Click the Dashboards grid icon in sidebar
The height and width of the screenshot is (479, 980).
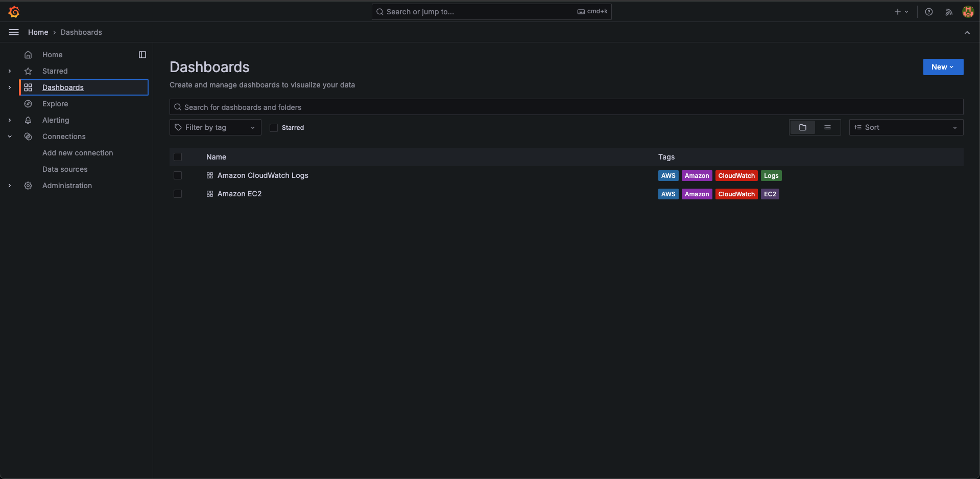(28, 87)
